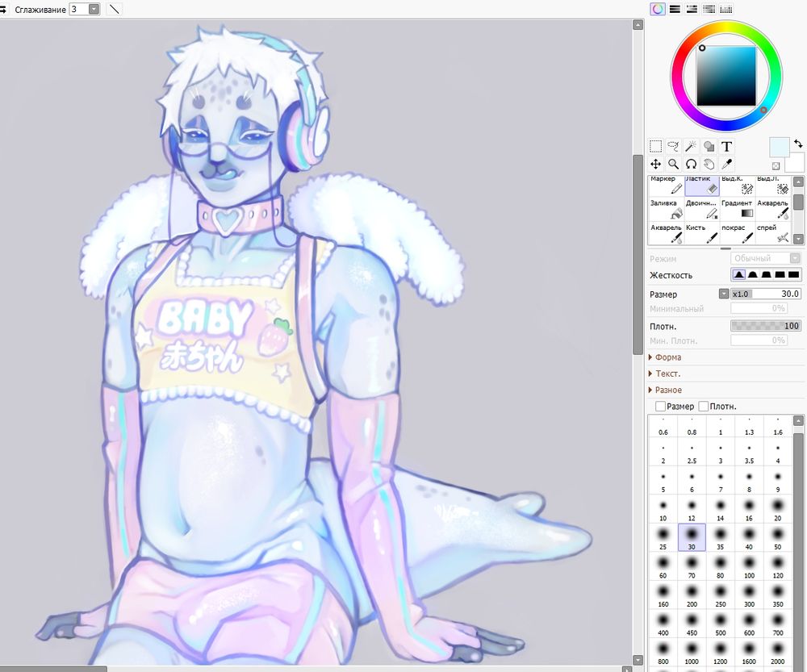Image resolution: width=807 pixels, height=672 pixels.
Task: Pick brush size 30 preset
Action: (x=692, y=537)
